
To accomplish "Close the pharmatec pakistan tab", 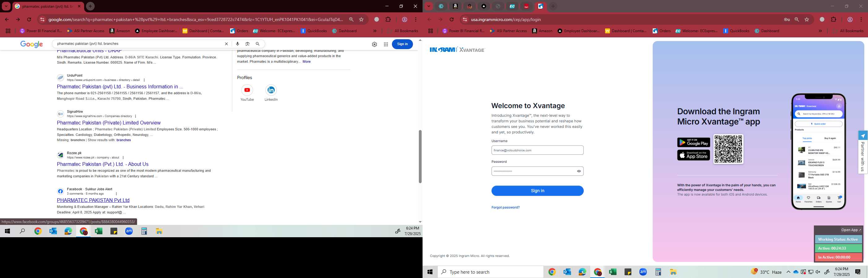I will (79, 6).
